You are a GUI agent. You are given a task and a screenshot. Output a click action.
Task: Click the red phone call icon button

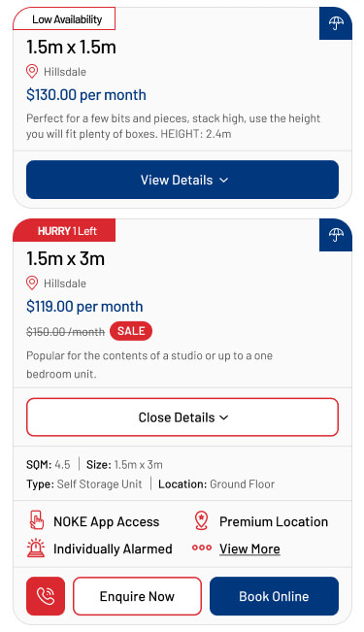click(x=46, y=596)
